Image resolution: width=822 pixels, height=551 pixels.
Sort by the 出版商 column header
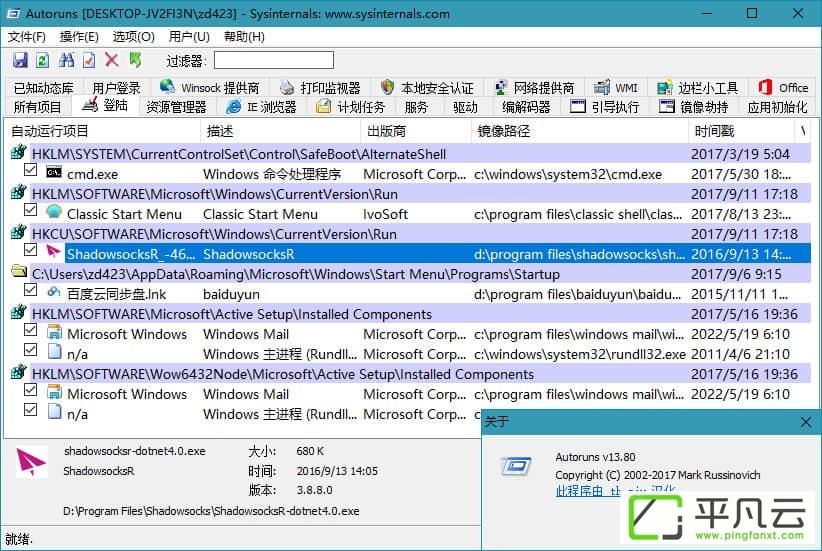click(x=416, y=131)
